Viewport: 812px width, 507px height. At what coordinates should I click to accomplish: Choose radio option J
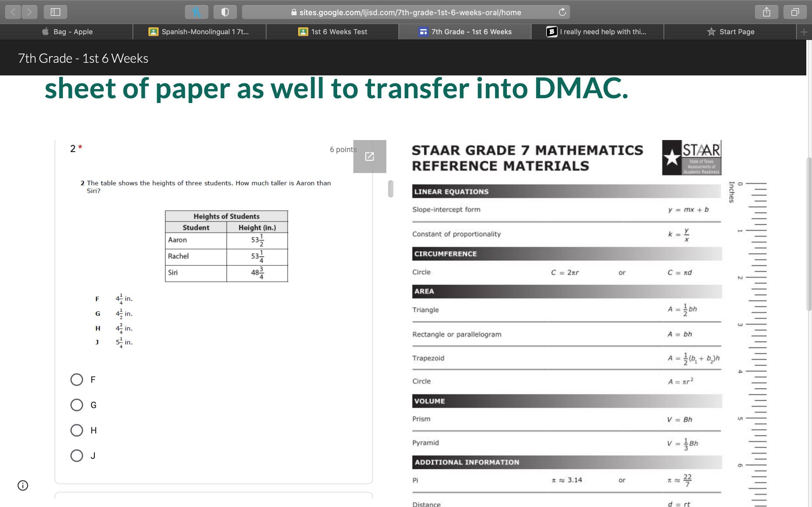pos(77,456)
